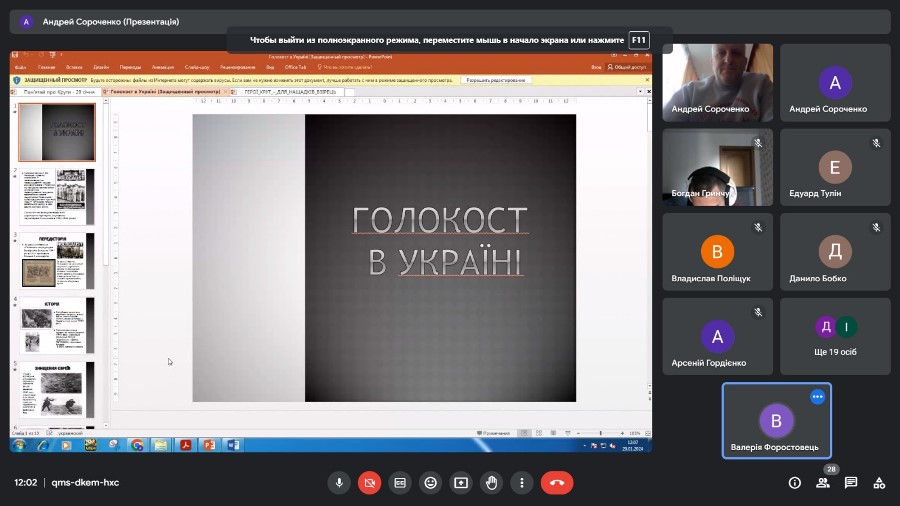The image size is (900, 506).
Task: Mute the microphone in the call bar
Action: click(x=339, y=482)
